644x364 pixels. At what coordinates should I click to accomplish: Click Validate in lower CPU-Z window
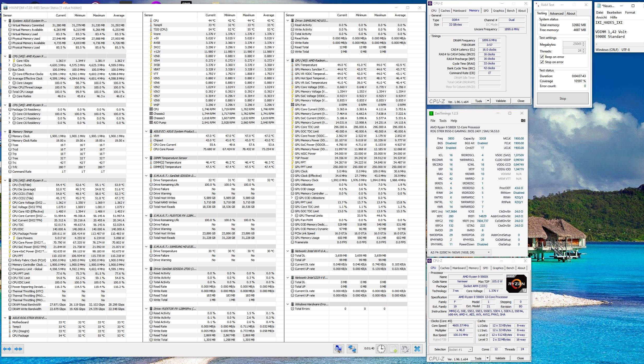[x=500, y=358]
